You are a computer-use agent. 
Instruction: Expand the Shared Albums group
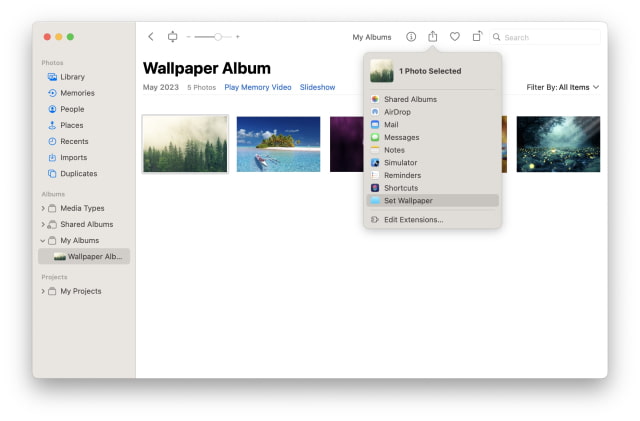pyautogui.click(x=43, y=224)
